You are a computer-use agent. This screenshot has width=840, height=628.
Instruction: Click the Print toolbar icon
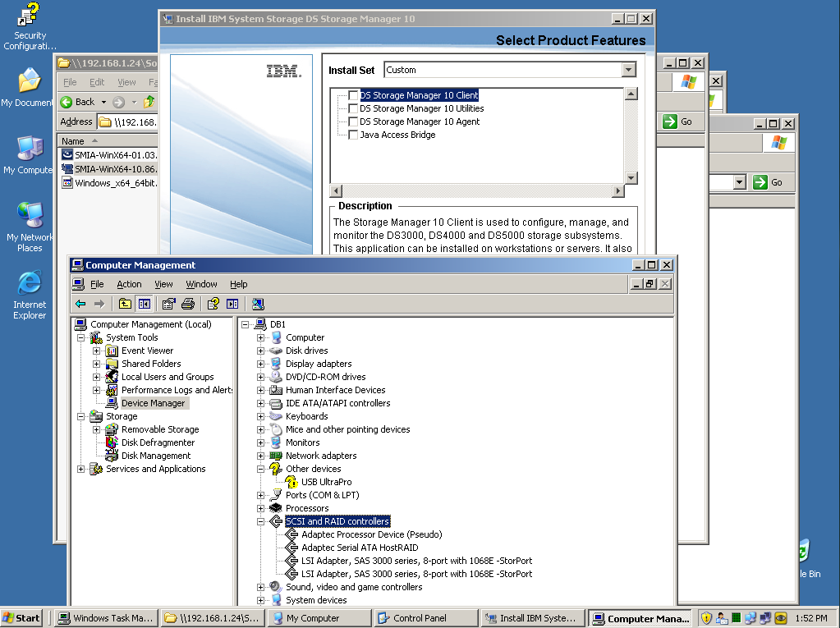tap(188, 304)
